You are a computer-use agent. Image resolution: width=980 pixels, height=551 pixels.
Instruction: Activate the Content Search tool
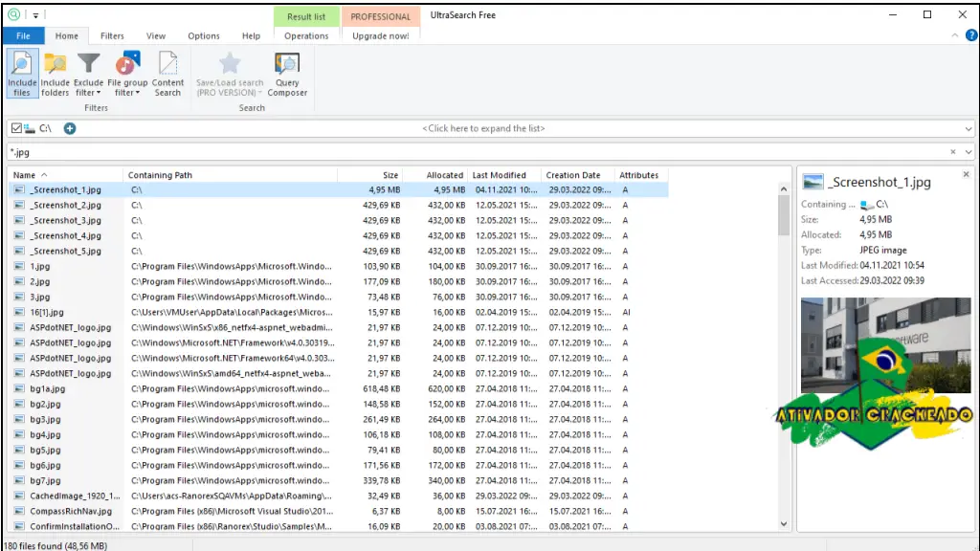(167, 74)
